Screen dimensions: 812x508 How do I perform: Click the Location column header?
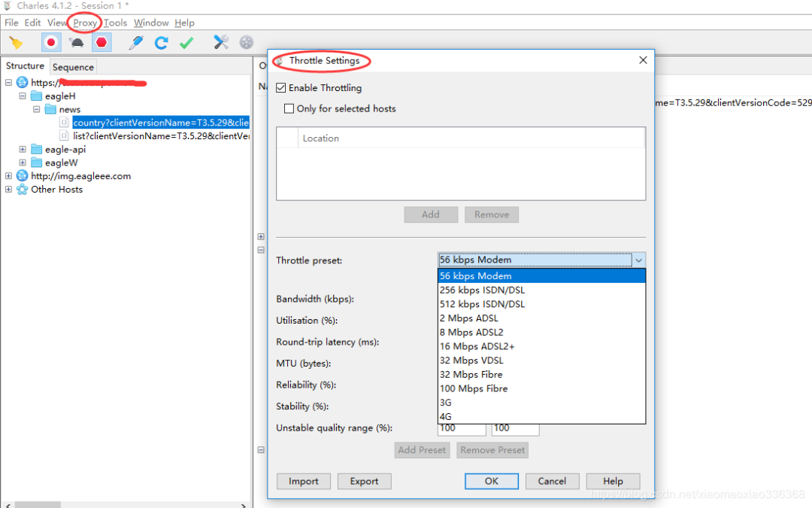tap(471, 138)
